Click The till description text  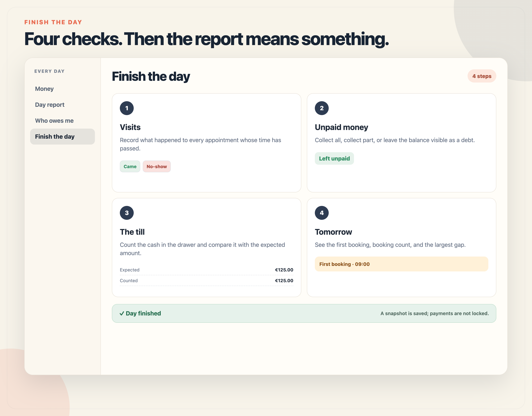[x=202, y=249]
